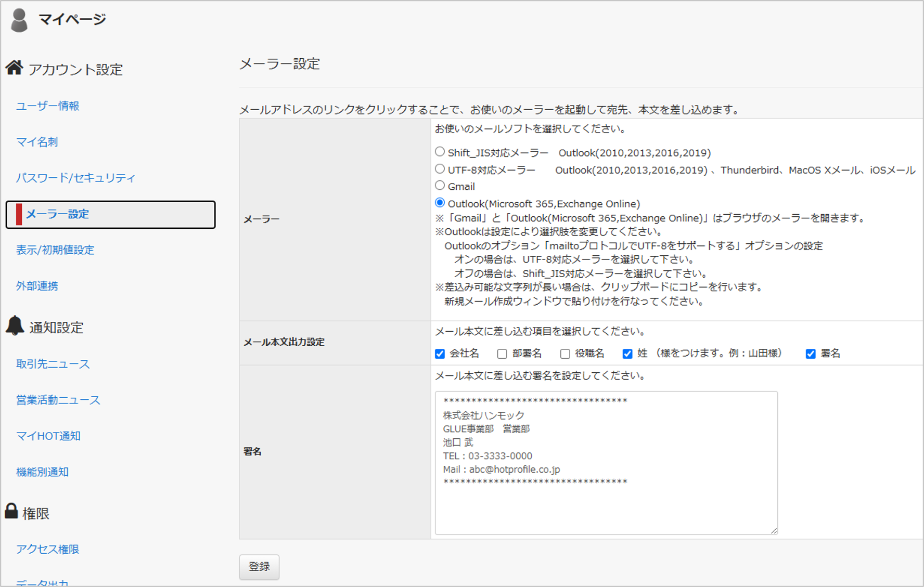Toggle the 姓 (様をつけます) checkbox
Image resolution: width=924 pixels, height=587 pixels.
pos(627,354)
